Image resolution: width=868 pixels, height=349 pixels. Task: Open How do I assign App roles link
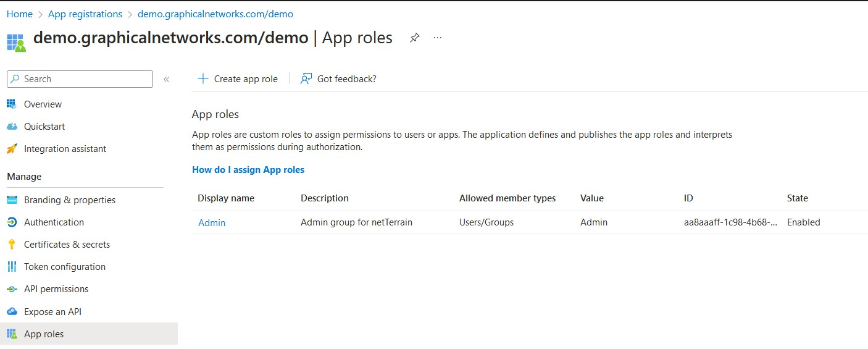(x=248, y=170)
